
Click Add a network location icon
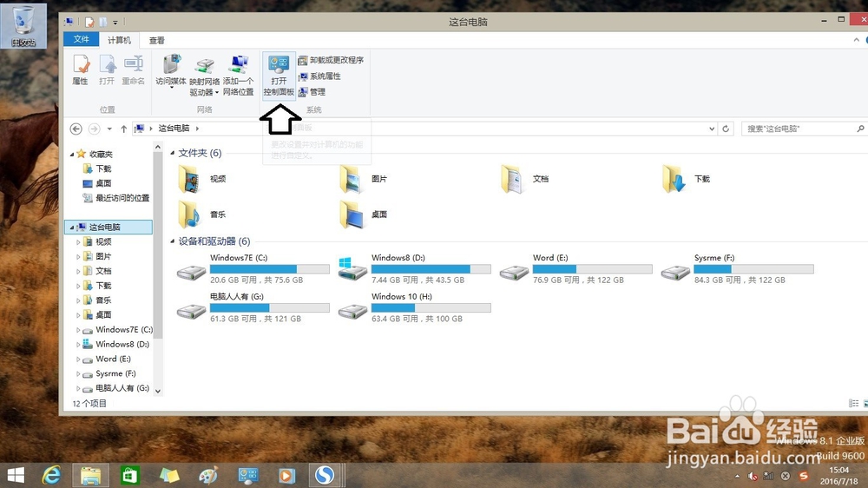pos(238,76)
